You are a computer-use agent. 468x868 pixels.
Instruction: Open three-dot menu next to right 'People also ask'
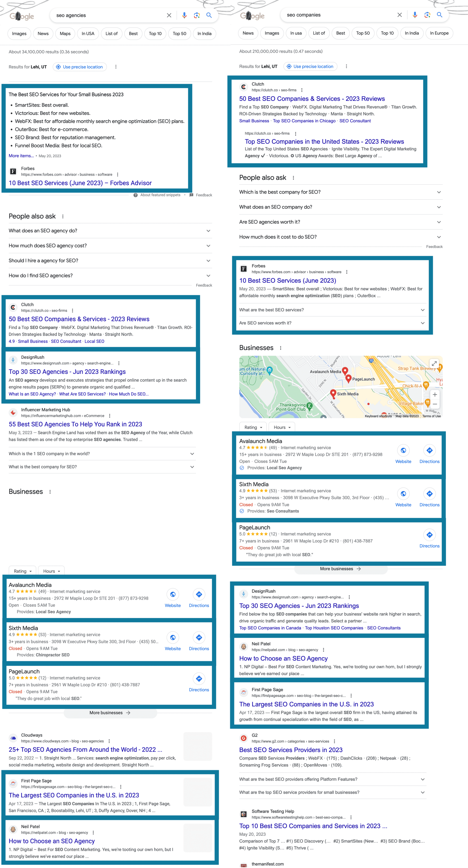pos(293,178)
